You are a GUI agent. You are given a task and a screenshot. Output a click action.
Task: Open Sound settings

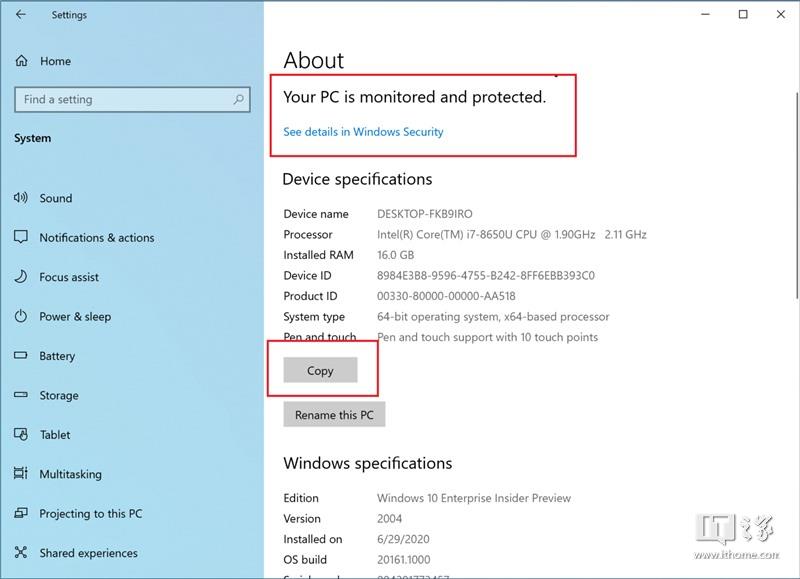56,198
